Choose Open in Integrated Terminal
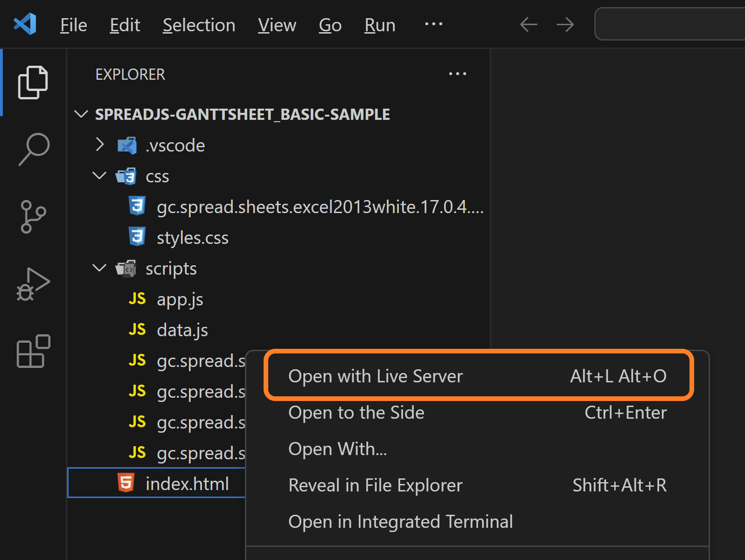 tap(478, 522)
